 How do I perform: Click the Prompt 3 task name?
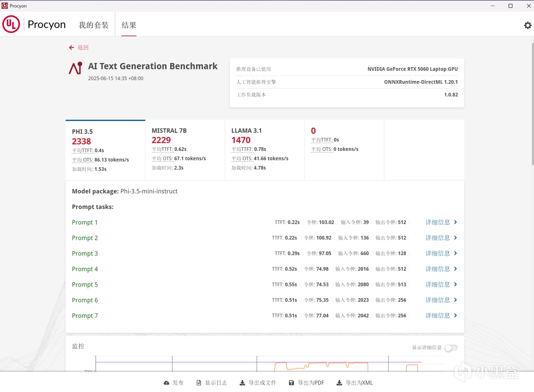pyautogui.click(x=85, y=254)
